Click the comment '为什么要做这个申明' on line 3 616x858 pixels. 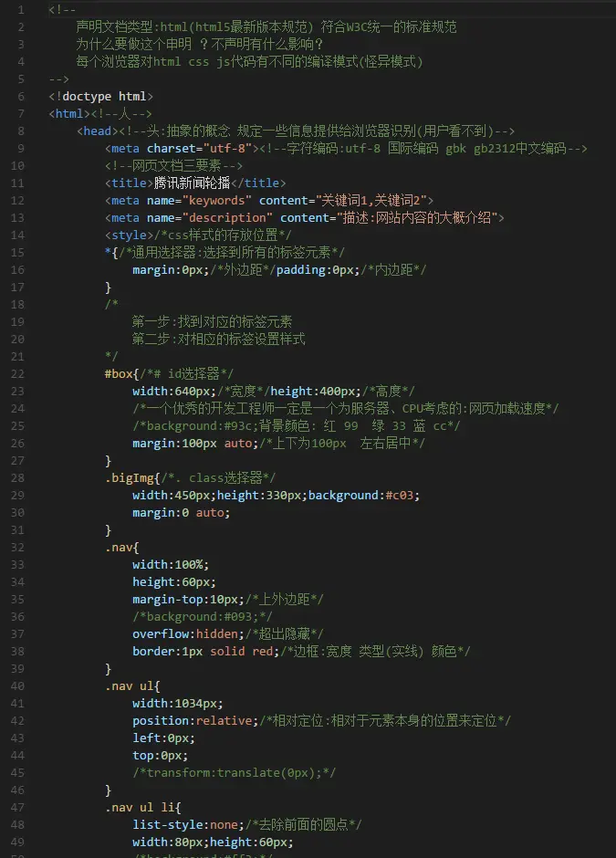click(133, 44)
